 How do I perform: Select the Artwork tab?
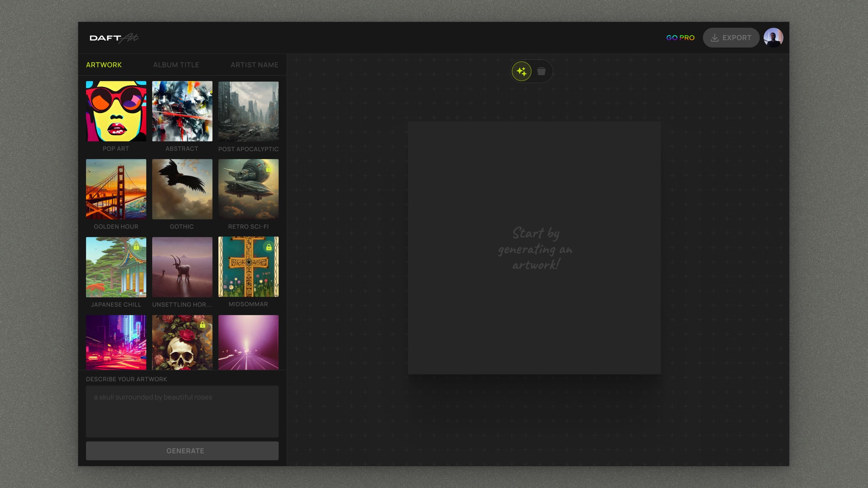(x=104, y=65)
